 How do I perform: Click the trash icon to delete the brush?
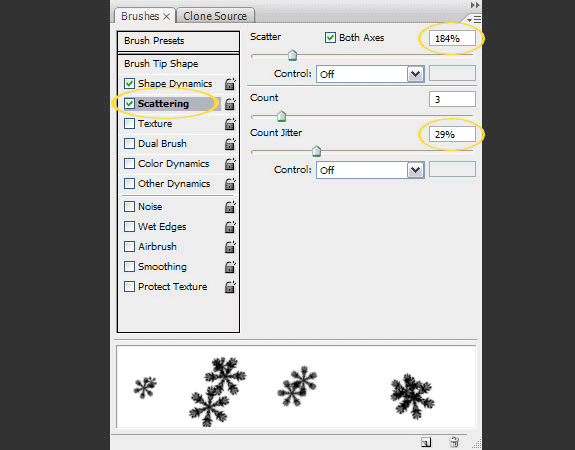pyautogui.click(x=454, y=442)
